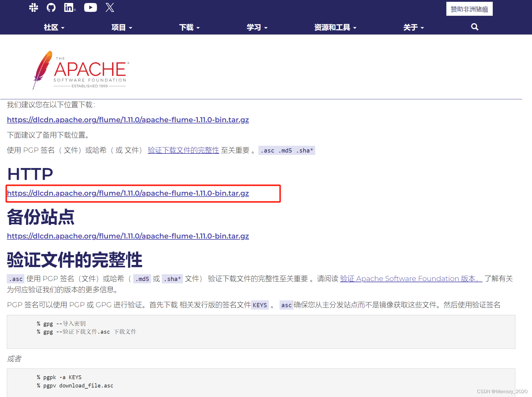This screenshot has width=532, height=397.
Task: Click the '% gpg --导入密钥' code line
Action: [x=61, y=324]
